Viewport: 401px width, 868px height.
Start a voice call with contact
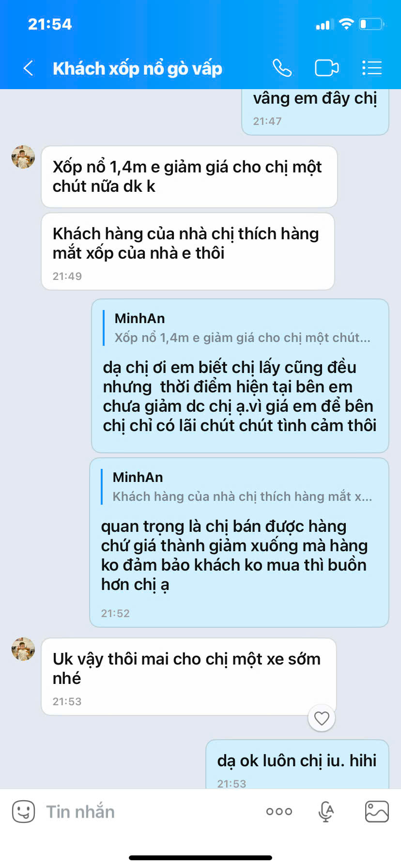click(282, 68)
